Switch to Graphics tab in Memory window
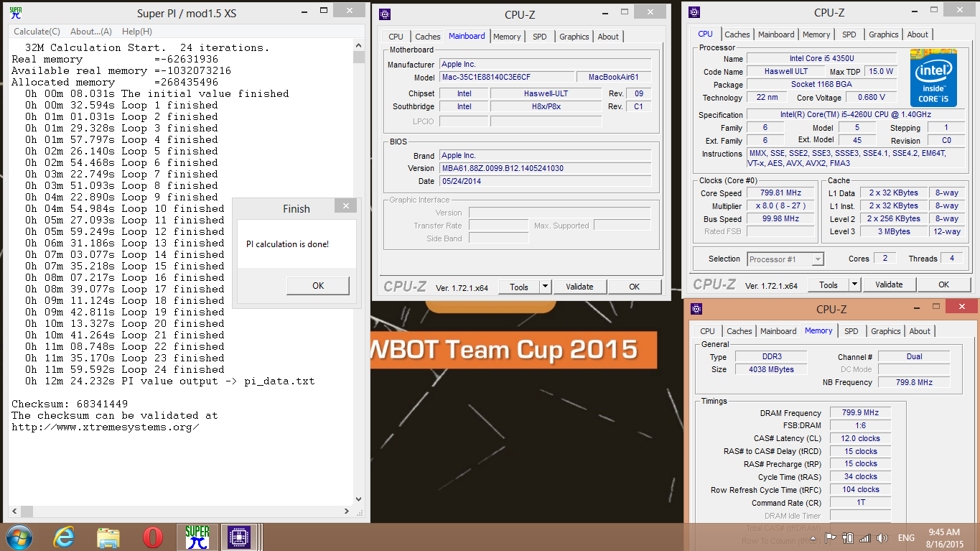The width and height of the screenshot is (980, 551). (885, 331)
